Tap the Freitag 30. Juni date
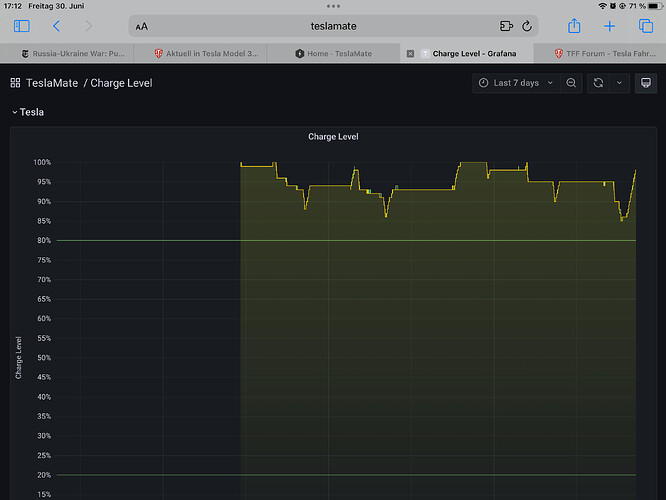The width and height of the screenshot is (666, 500). [56, 6]
